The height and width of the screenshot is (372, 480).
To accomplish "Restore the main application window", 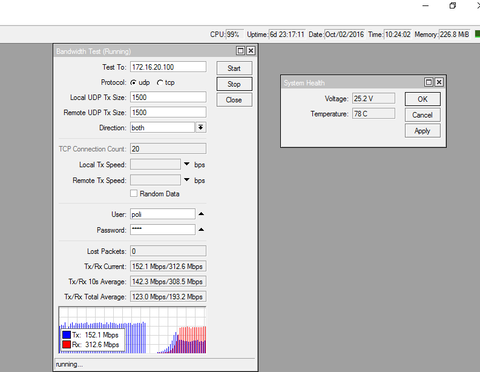I will tap(452, 6).
